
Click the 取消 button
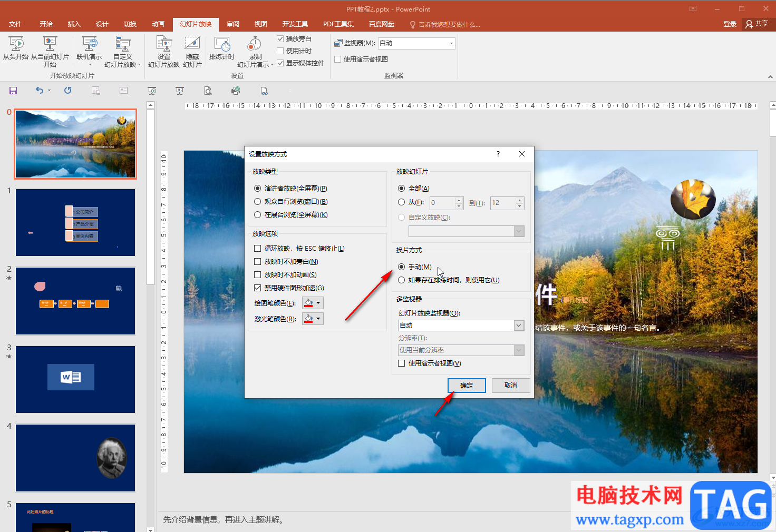point(511,386)
